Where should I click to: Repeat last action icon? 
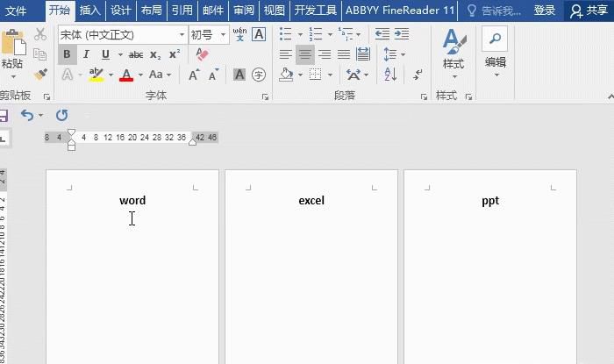[62, 115]
